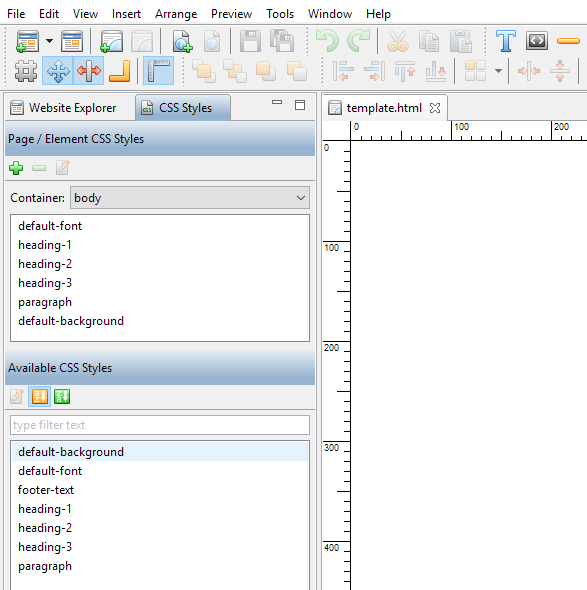Screen dimensions: 587x590
Task: Close the template.html tab
Action: tap(435, 108)
